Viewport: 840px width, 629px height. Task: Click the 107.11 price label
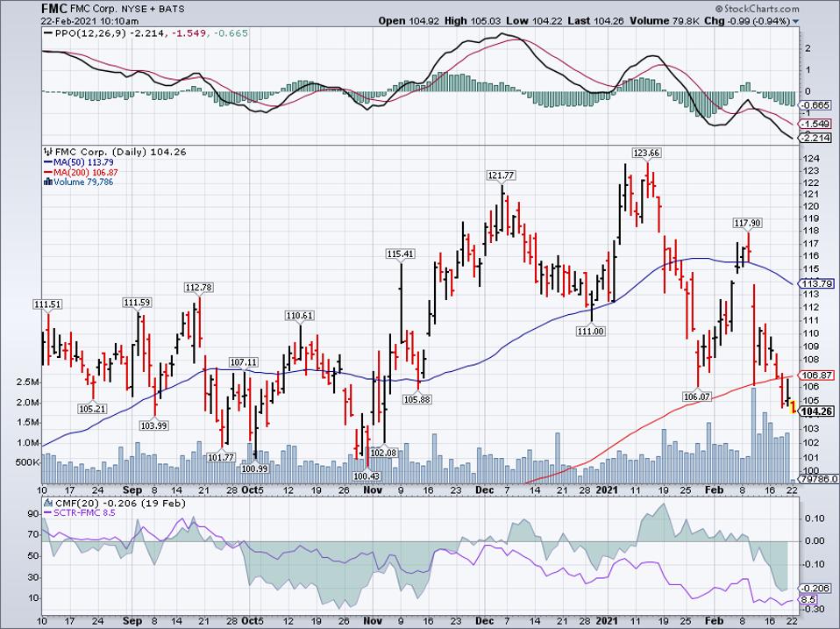(x=243, y=362)
